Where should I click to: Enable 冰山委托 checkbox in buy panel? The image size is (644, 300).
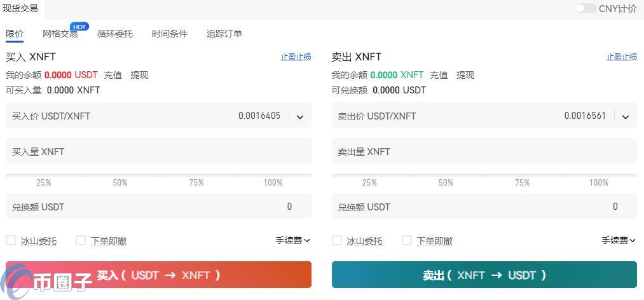pyautogui.click(x=11, y=240)
